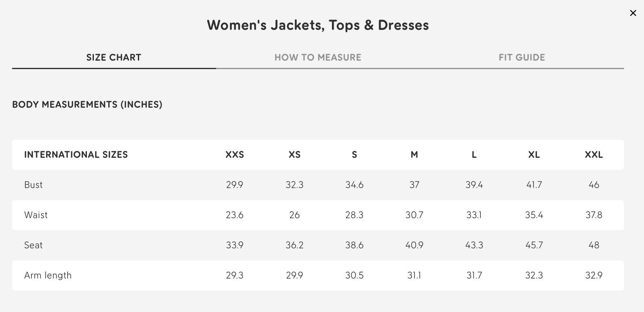Click the S size column header
Image resolution: width=644 pixels, height=312 pixels.
pyautogui.click(x=355, y=155)
